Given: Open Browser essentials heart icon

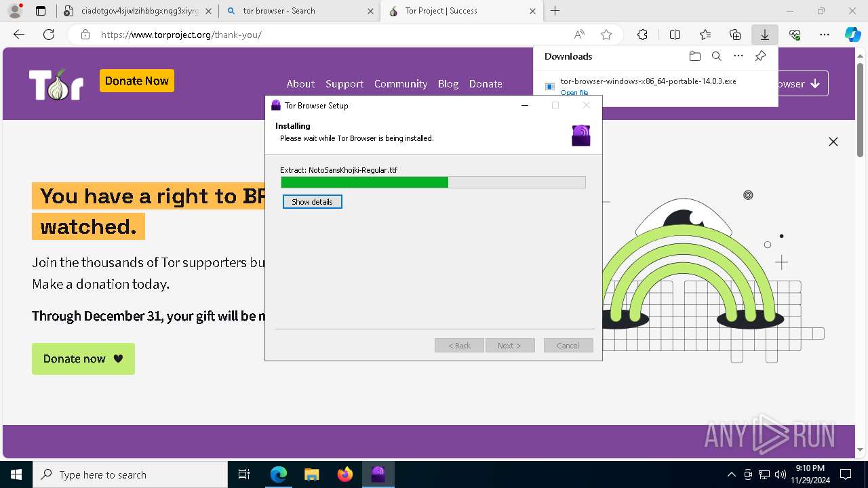Looking at the screenshot, I should 795,35.
